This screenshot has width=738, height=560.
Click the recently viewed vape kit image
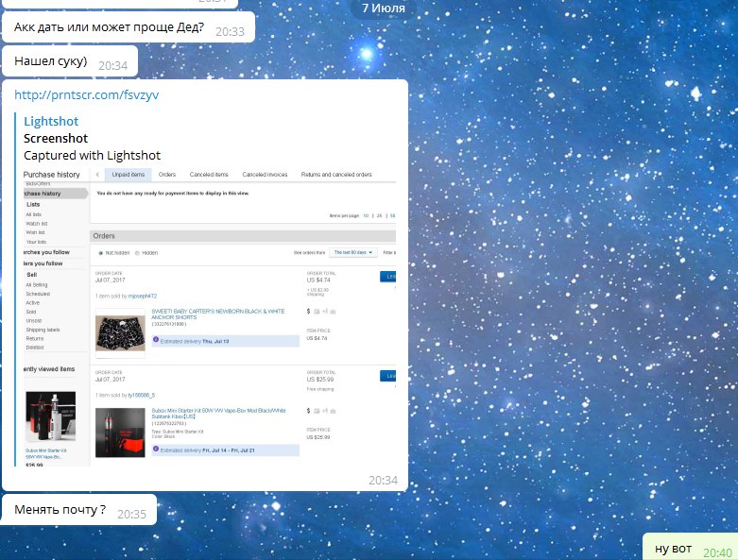point(49,417)
